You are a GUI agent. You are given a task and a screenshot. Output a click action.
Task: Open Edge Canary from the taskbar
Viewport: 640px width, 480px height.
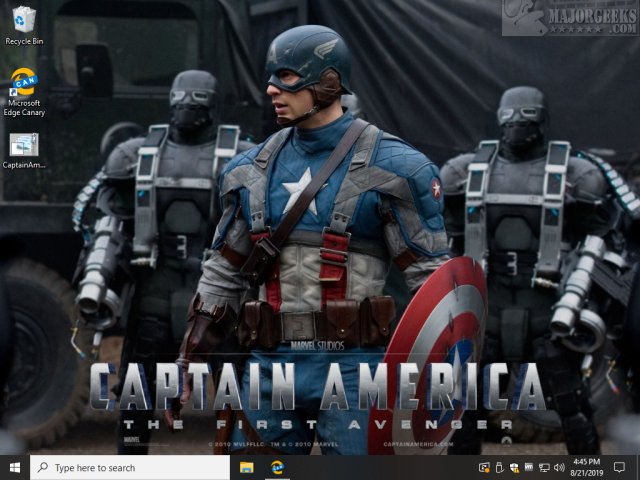(x=278, y=468)
